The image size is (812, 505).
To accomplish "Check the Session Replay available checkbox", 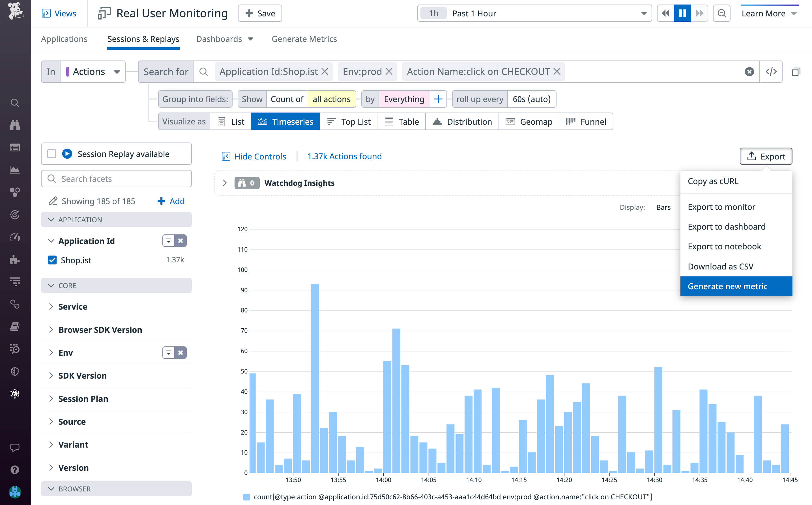I will pos(52,154).
